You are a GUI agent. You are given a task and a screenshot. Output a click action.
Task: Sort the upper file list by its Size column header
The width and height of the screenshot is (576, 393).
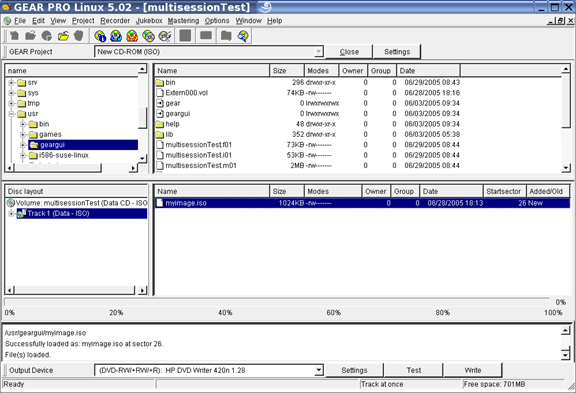(287, 71)
